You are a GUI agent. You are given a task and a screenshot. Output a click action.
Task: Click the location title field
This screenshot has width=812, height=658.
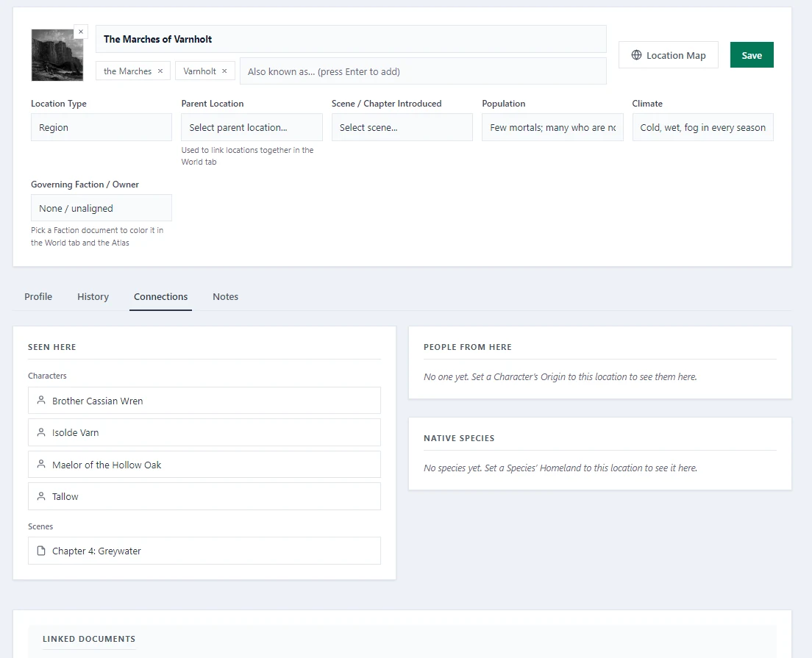click(351, 39)
